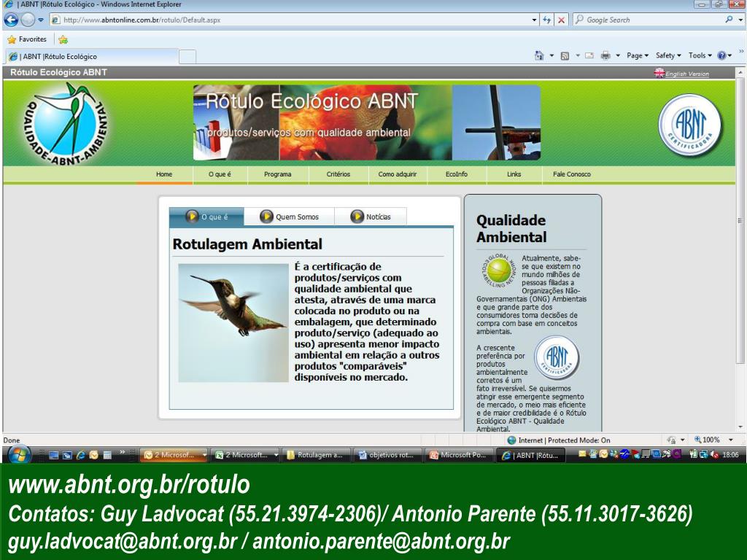The image size is (747, 560).
Task: Open the EcoInfo navigation item
Action: coord(457,174)
